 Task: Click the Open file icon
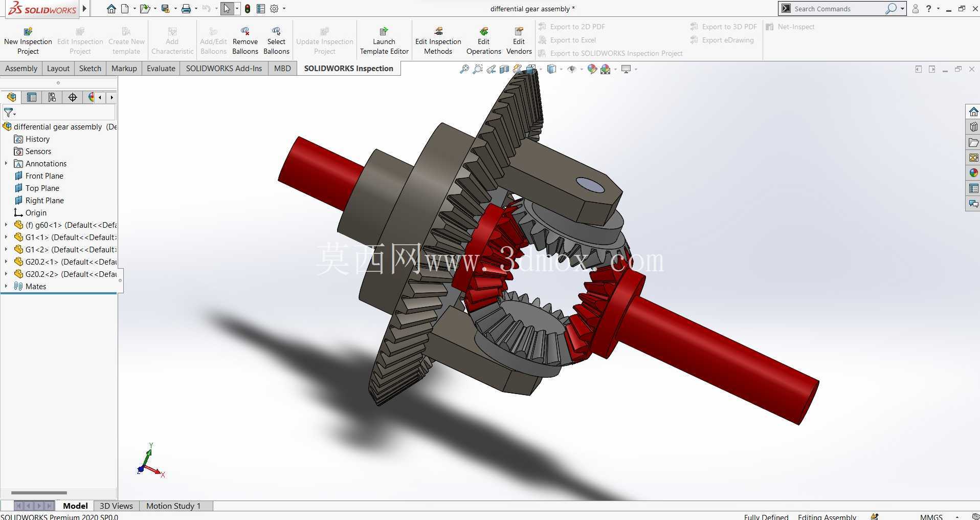tap(145, 9)
